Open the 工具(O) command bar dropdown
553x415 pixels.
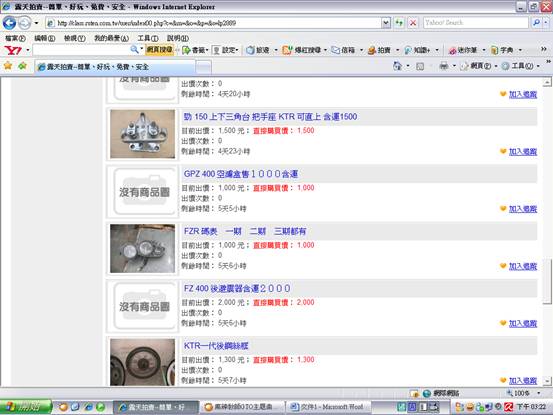click(x=521, y=66)
